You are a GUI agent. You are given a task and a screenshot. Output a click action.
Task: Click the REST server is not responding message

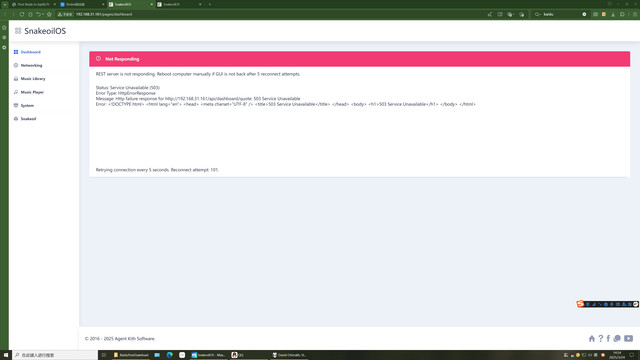pos(198,74)
